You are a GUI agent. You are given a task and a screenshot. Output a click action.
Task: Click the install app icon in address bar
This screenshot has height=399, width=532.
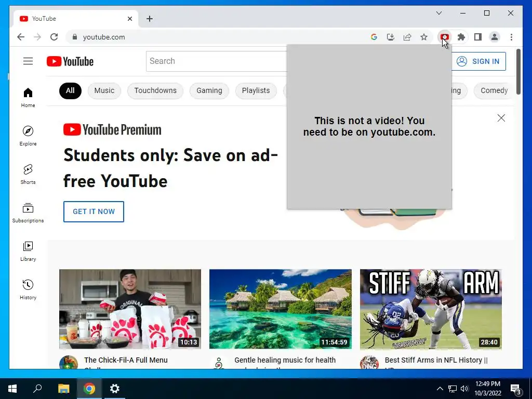[391, 37]
